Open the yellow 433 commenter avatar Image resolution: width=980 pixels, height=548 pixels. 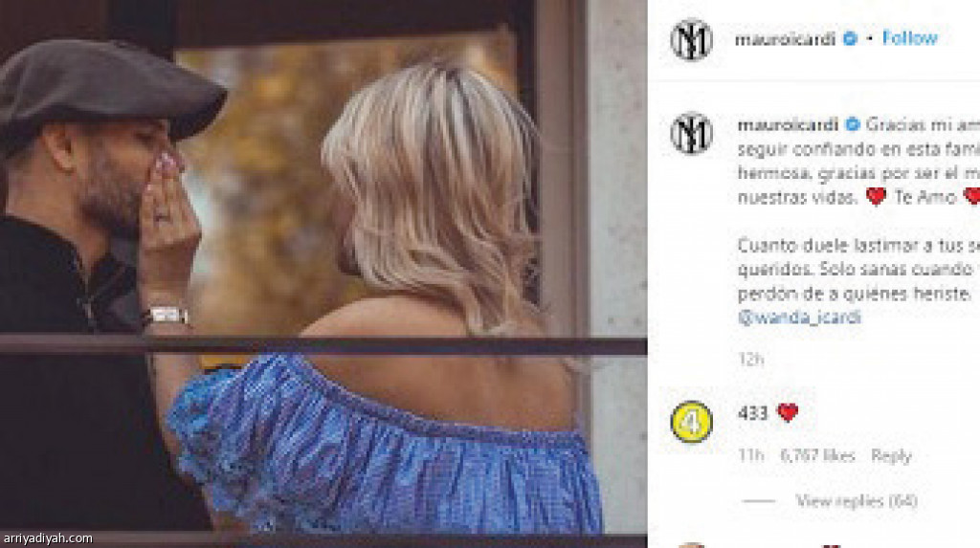691,422
